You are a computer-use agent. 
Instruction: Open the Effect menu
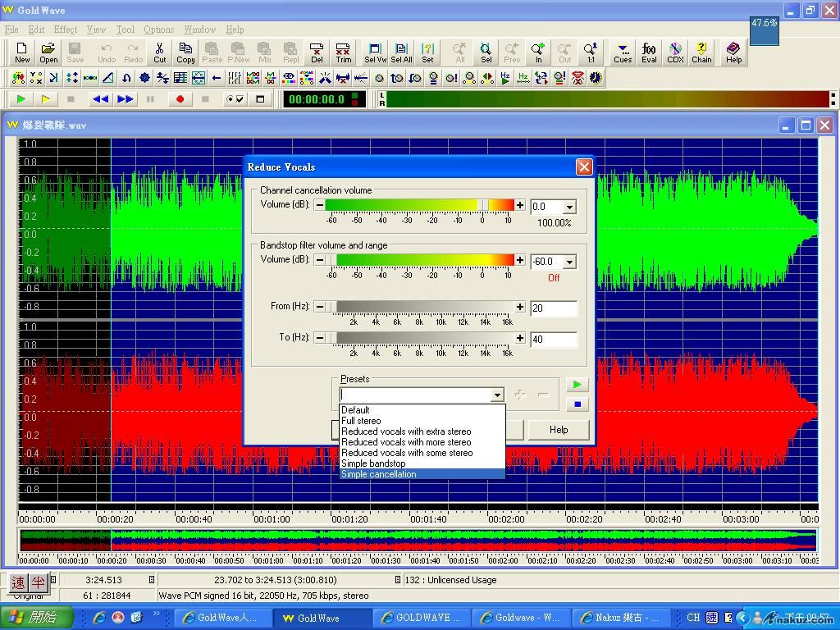click(66, 30)
